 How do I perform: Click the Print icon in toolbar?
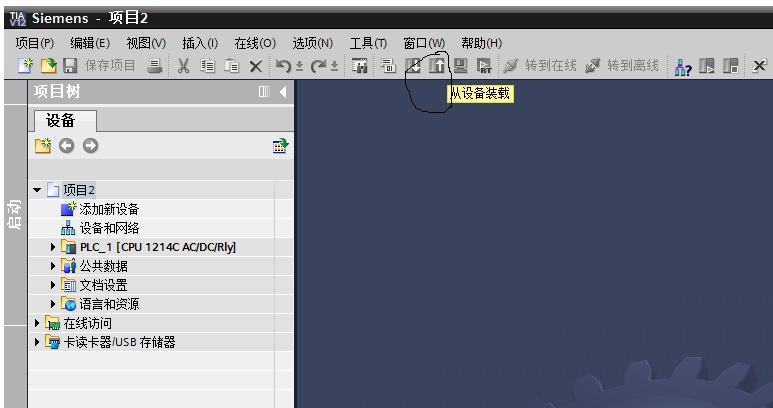point(155,66)
